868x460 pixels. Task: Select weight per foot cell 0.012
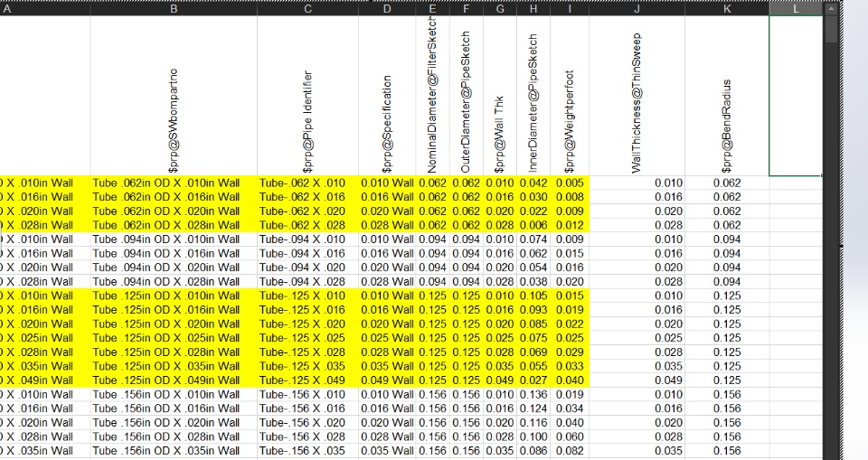(570, 225)
